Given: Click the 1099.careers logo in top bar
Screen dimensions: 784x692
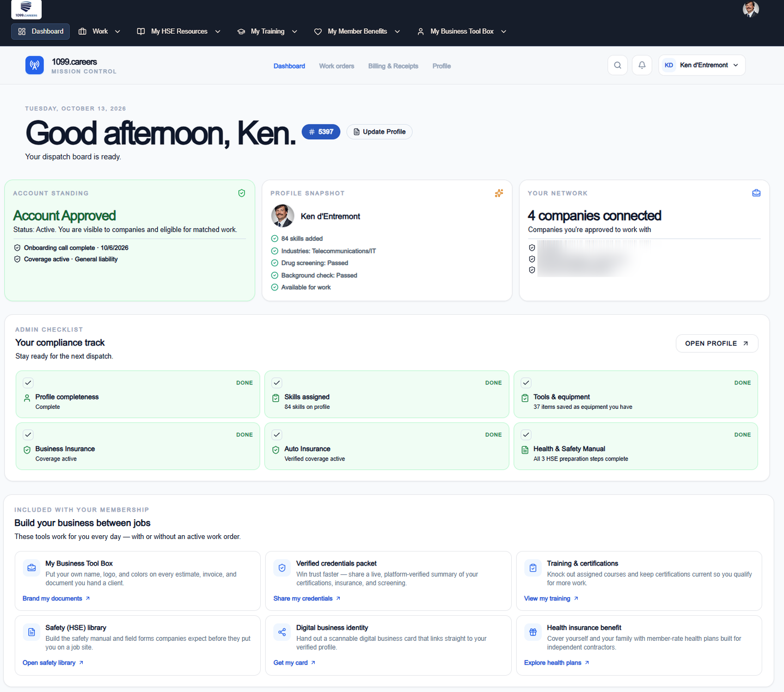Looking at the screenshot, I should click(x=26, y=9).
